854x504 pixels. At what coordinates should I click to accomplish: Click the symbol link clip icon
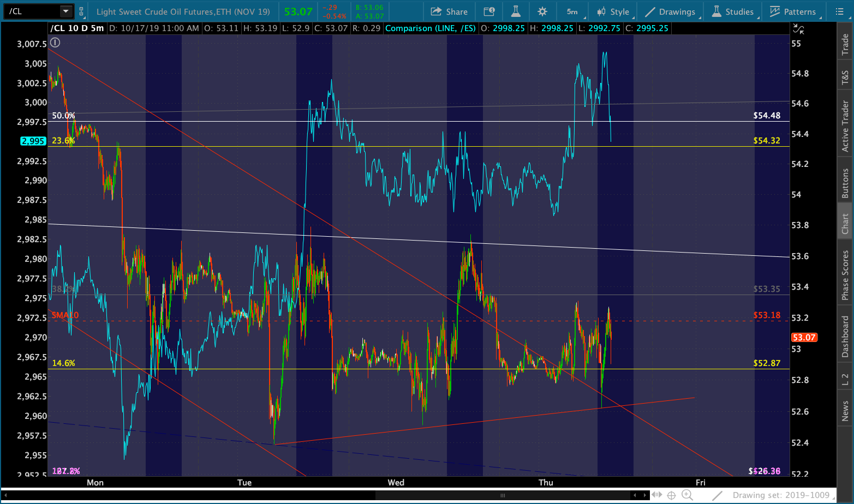click(81, 11)
